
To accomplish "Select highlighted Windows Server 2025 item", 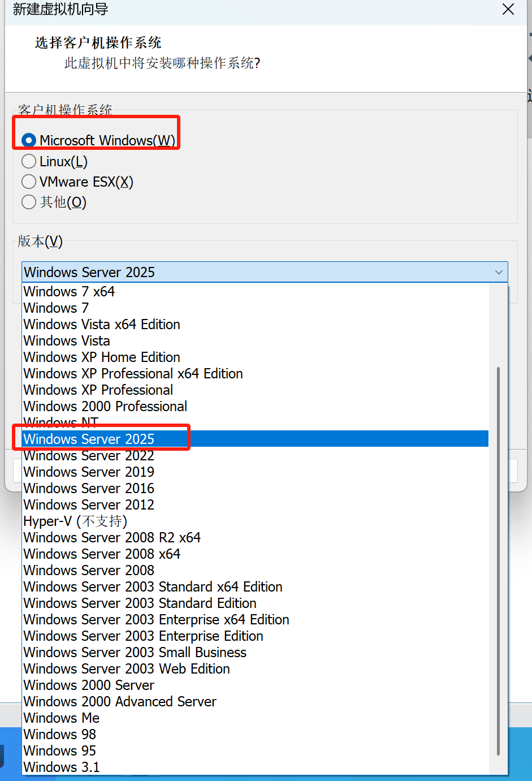I will click(256, 439).
